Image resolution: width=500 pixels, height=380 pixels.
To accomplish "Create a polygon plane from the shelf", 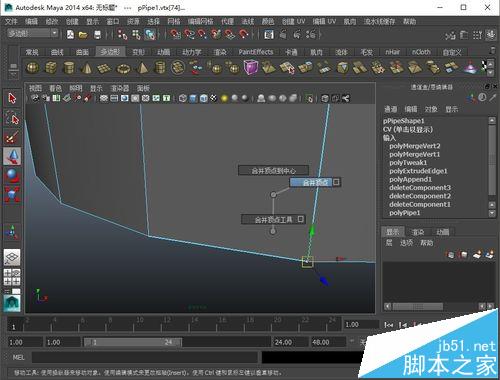I will [104, 68].
